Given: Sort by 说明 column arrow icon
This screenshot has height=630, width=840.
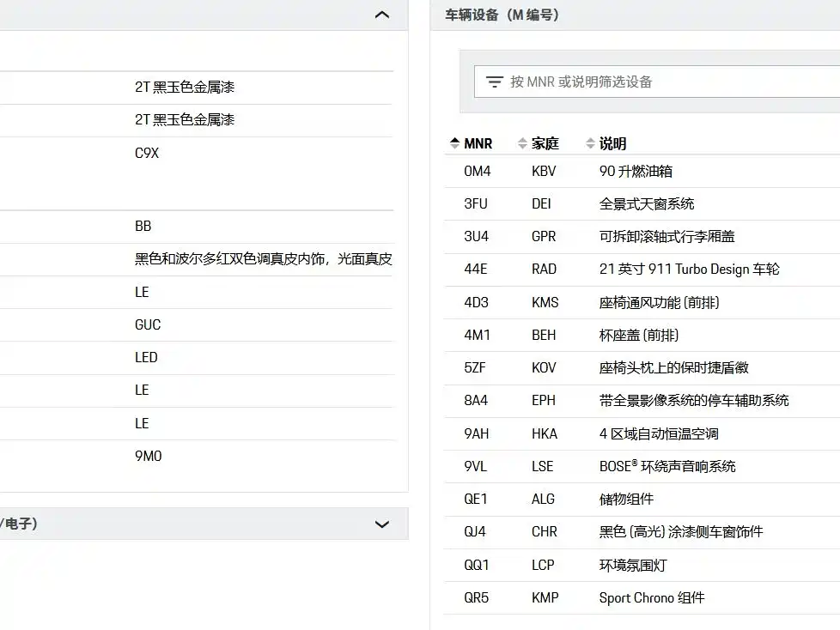Looking at the screenshot, I should 590,143.
